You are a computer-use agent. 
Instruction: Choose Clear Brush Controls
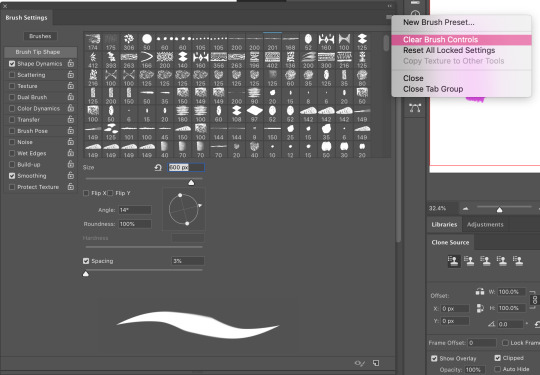461,40
